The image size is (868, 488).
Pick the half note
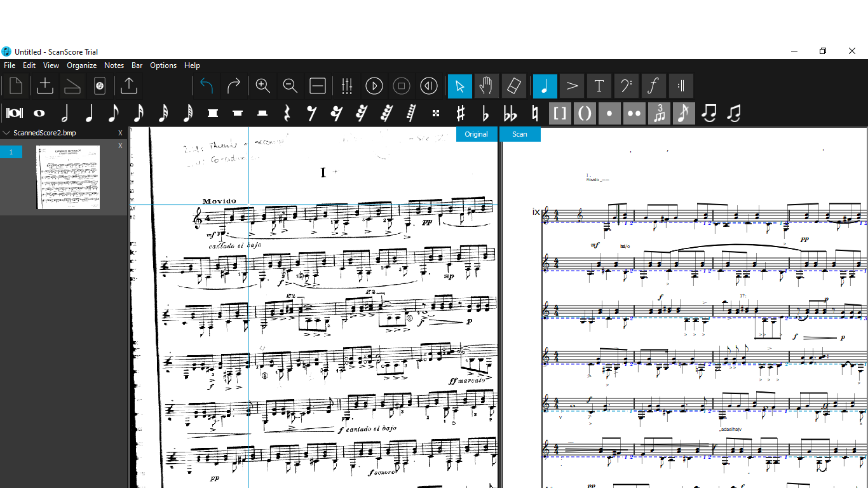tap(64, 113)
